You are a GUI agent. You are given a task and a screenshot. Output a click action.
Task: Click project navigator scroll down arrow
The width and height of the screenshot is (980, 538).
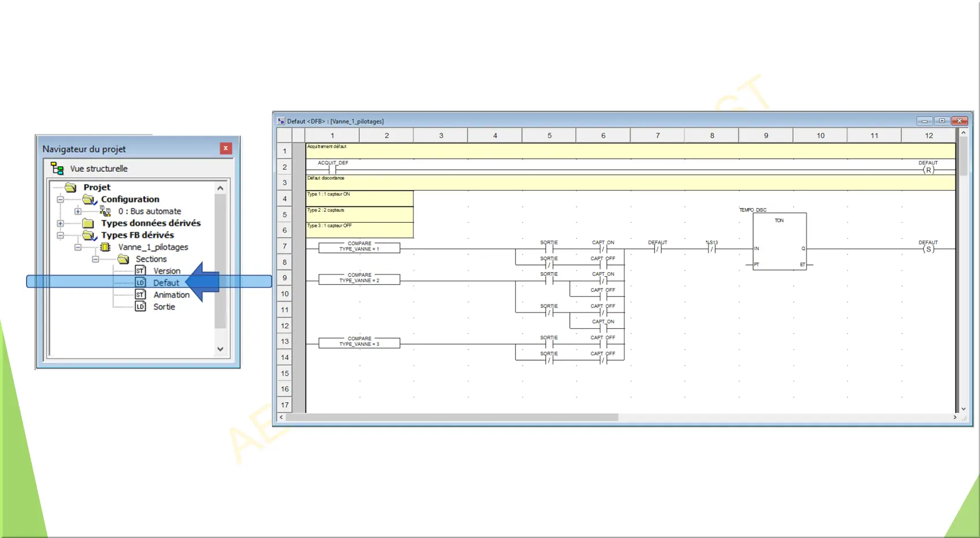tap(220, 349)
